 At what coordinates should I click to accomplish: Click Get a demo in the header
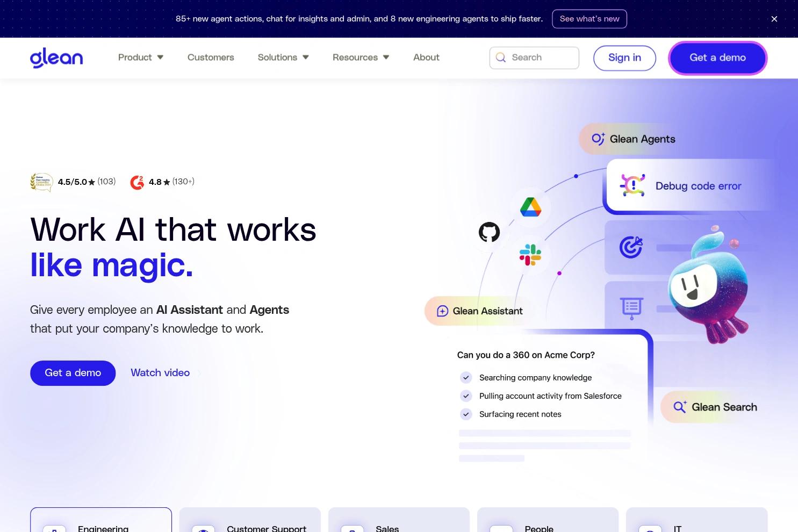coord(717,57)
